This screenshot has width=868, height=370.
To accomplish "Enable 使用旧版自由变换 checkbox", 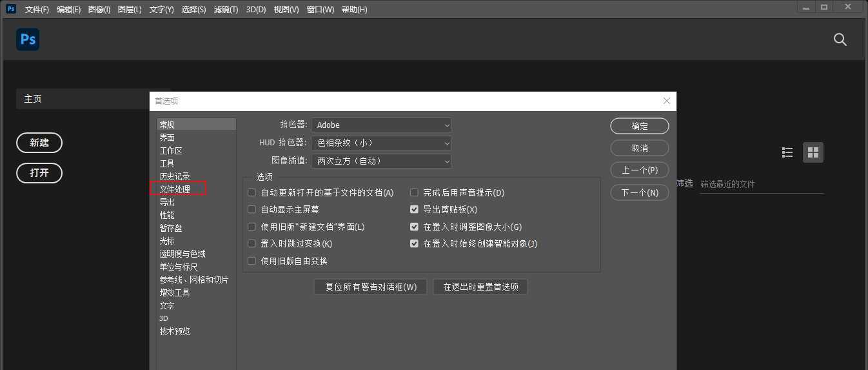I will pyautogui.click(x=252, y=262).
